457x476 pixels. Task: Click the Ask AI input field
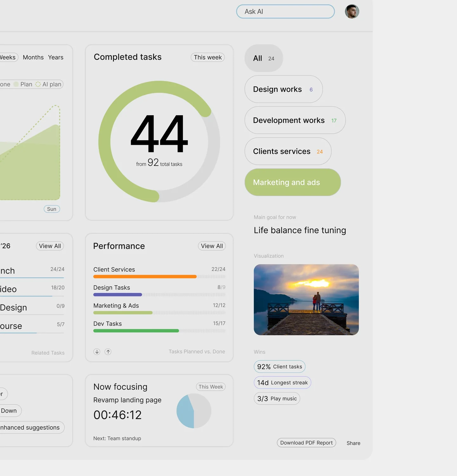tap(286, 11)
